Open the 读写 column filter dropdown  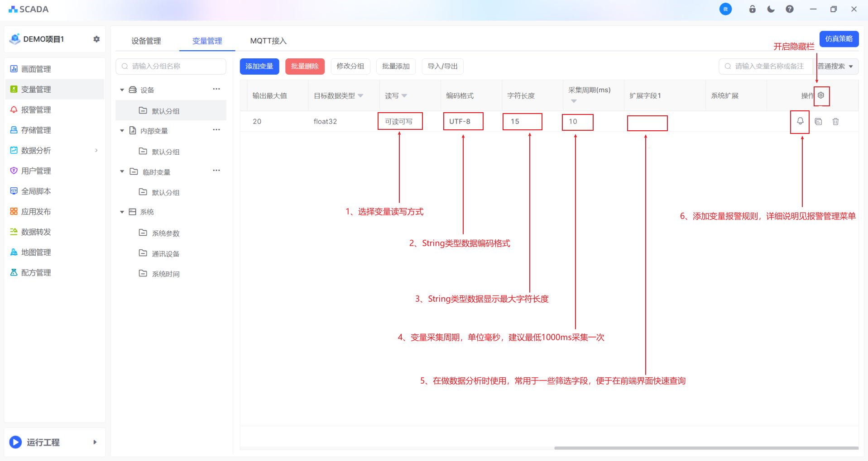tap(404, 96)
